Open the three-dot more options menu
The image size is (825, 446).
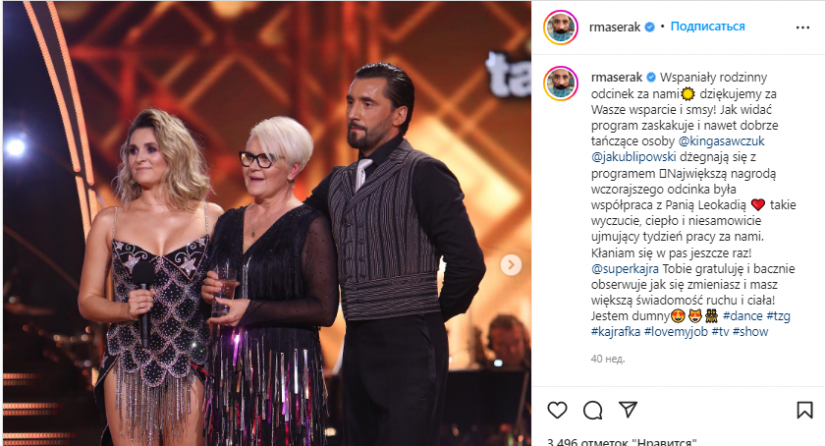click(802, 27)
